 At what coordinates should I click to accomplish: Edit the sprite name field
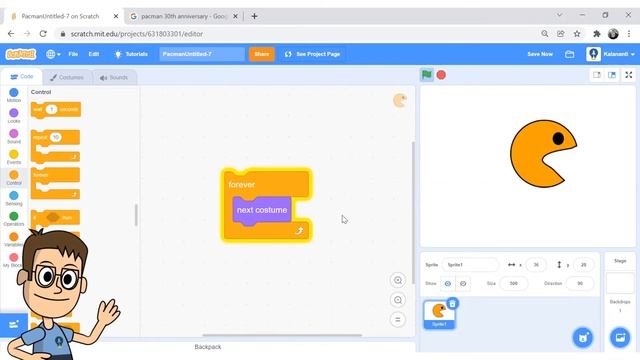(470, 265)
